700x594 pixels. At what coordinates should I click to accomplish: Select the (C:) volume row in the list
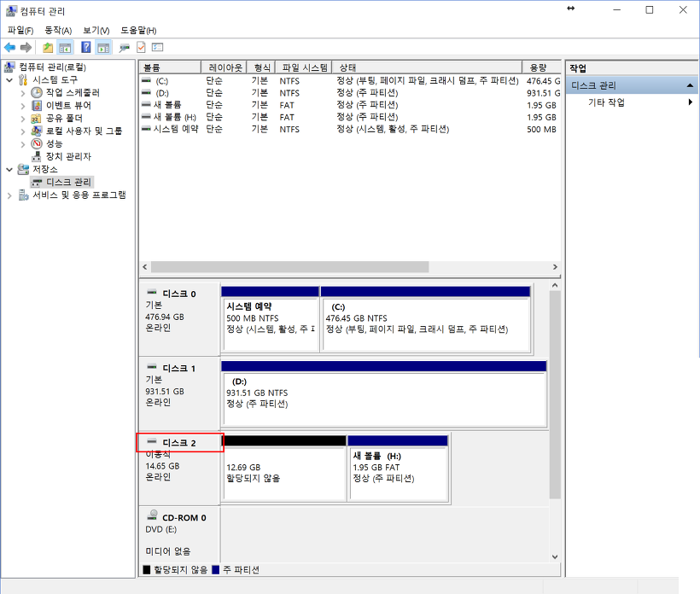(x=349, y=81)
